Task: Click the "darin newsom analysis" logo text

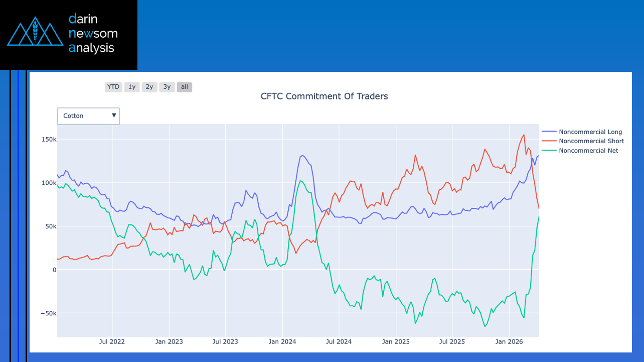Action: click(93, 34)
